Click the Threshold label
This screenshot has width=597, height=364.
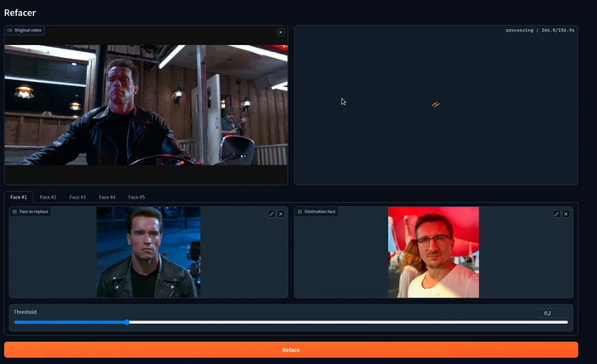[x=25, y=312]
